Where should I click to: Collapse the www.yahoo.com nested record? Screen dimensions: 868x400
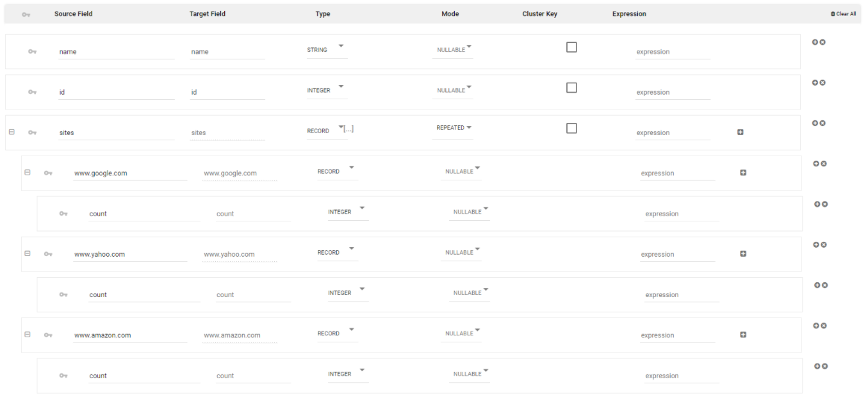click(27, 253)
